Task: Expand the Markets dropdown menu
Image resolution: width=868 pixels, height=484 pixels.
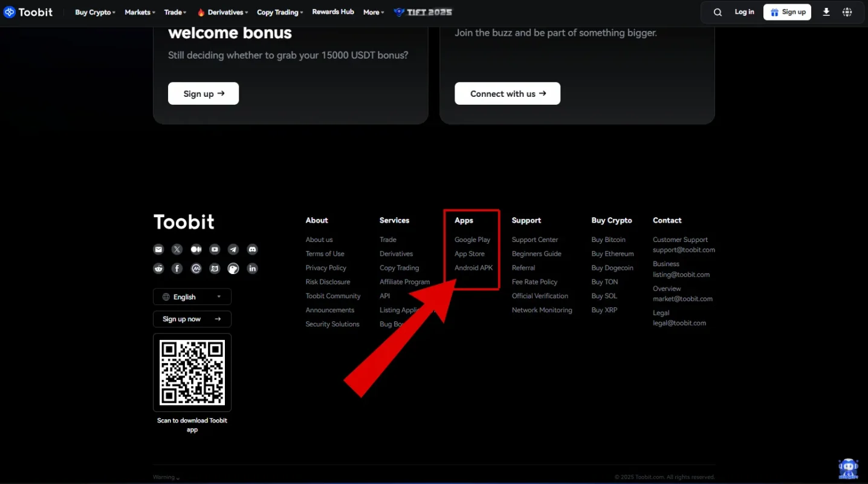Action: point(140,12)
